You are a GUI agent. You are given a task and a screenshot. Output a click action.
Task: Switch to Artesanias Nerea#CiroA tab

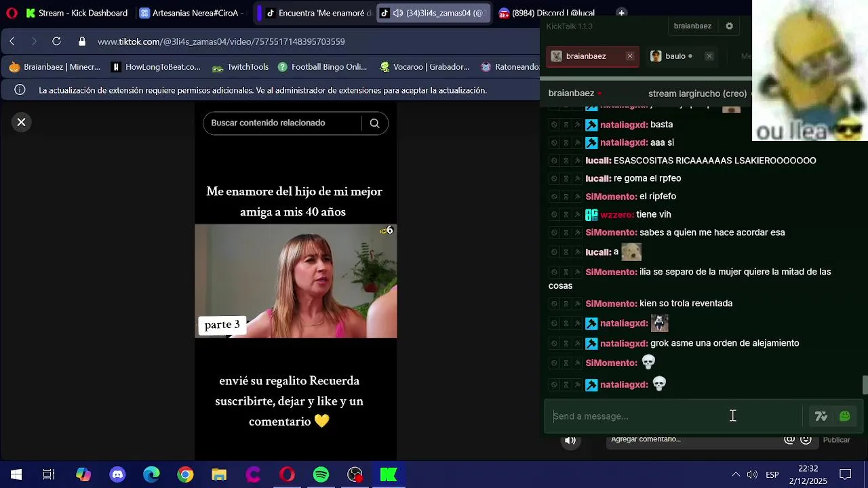pos(191,13)
